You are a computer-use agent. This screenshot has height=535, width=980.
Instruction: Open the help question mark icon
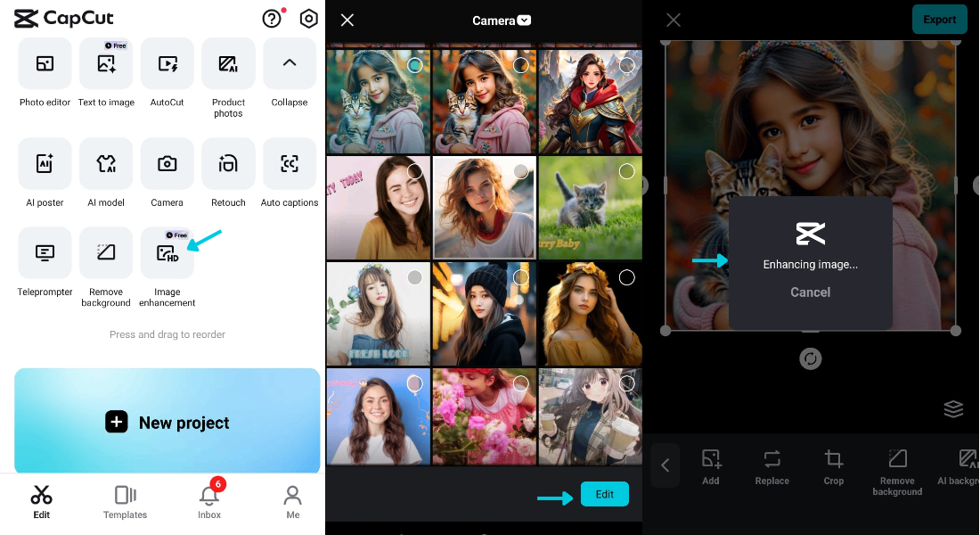click(x=272, y=19)
